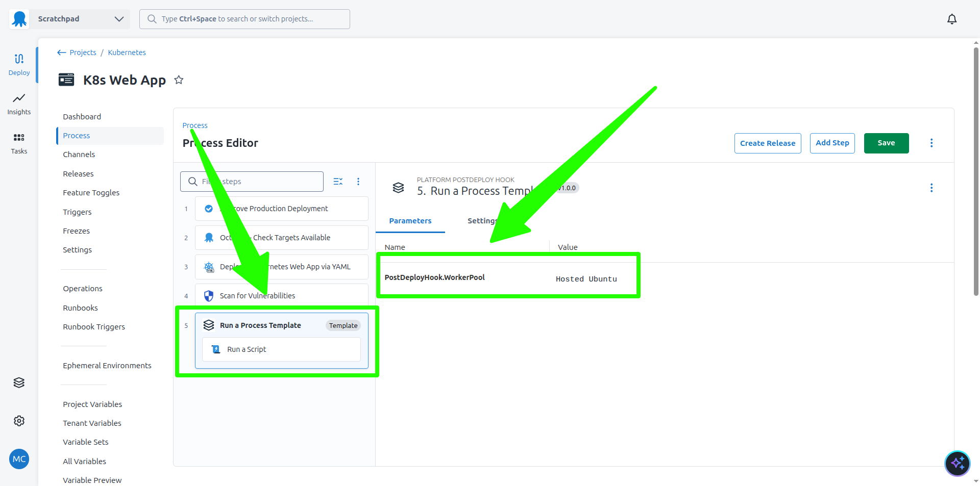
Task: Open the overflow menu next to the filter steps box
Action: point(358,181)
